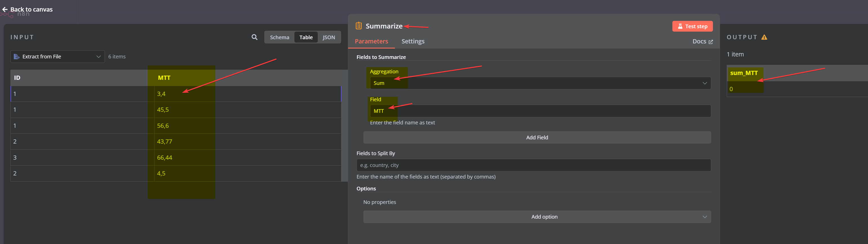
Task: Expand the Aggregation Sum dropdown
Action: (540, 83)
